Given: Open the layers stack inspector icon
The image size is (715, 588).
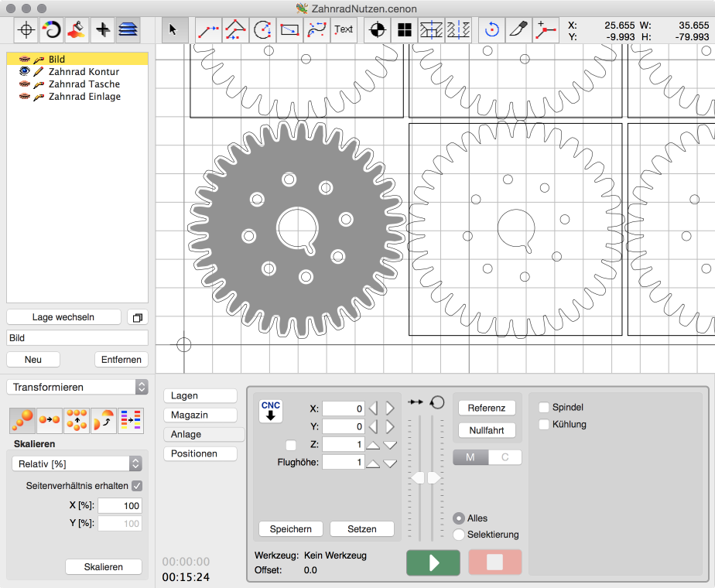Looking at the screenshot, I should click(128, 30).
